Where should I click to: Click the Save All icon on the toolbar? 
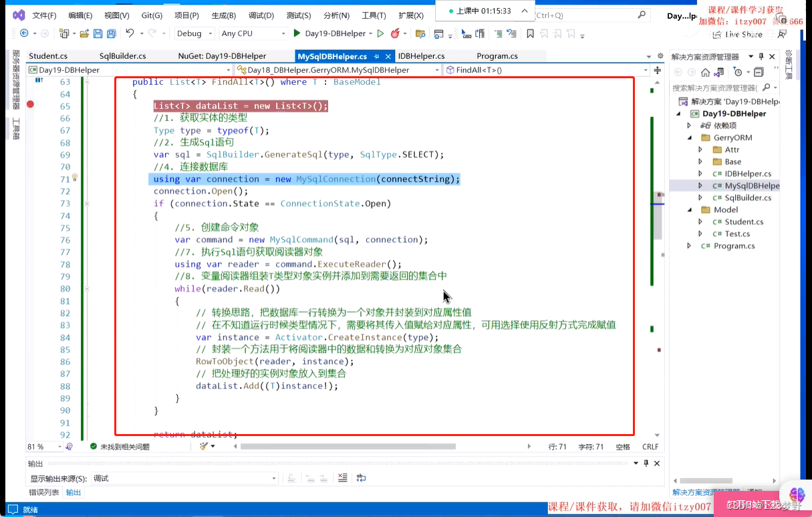111,33
